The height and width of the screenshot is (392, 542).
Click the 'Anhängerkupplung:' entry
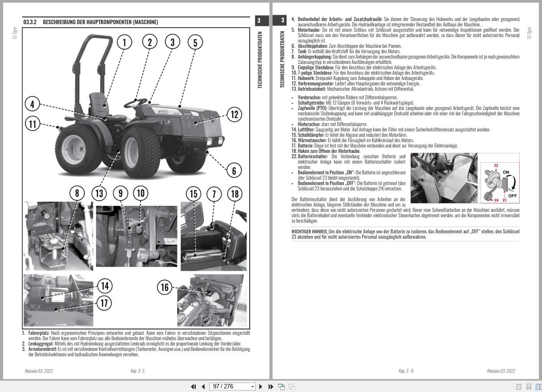point(405,59)
